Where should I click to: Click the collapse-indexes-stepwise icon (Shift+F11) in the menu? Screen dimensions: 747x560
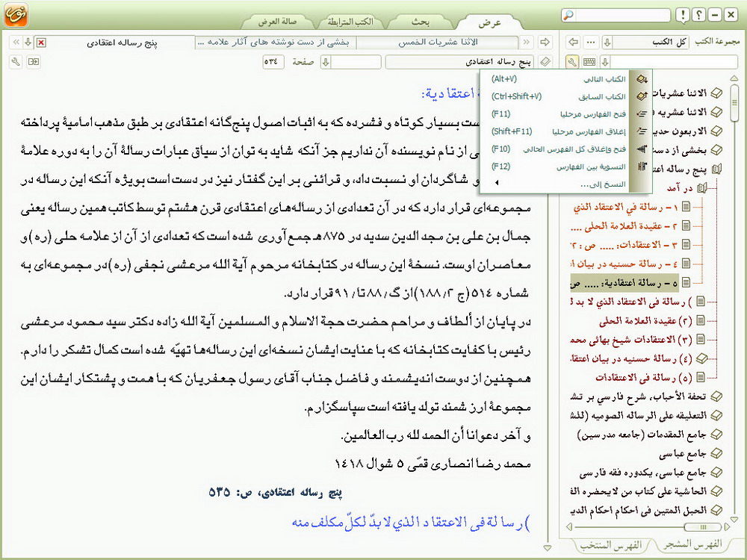[x=641, y=132]
